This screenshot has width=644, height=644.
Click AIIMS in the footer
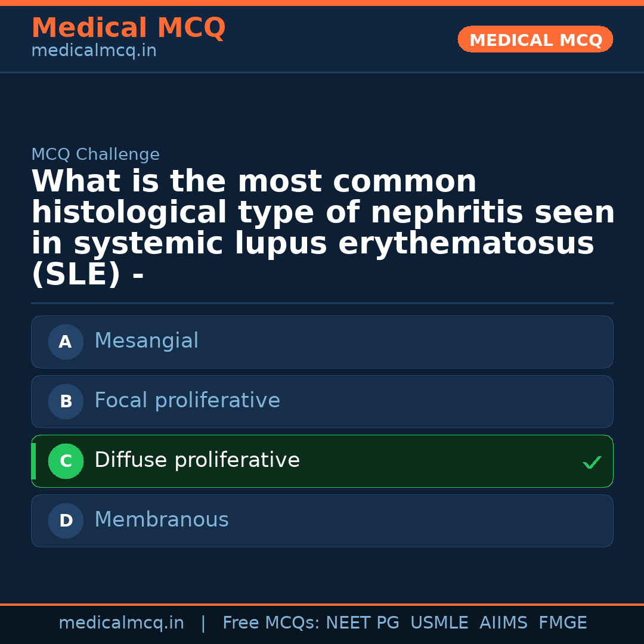pyautogui.click(x=503, y=623)
